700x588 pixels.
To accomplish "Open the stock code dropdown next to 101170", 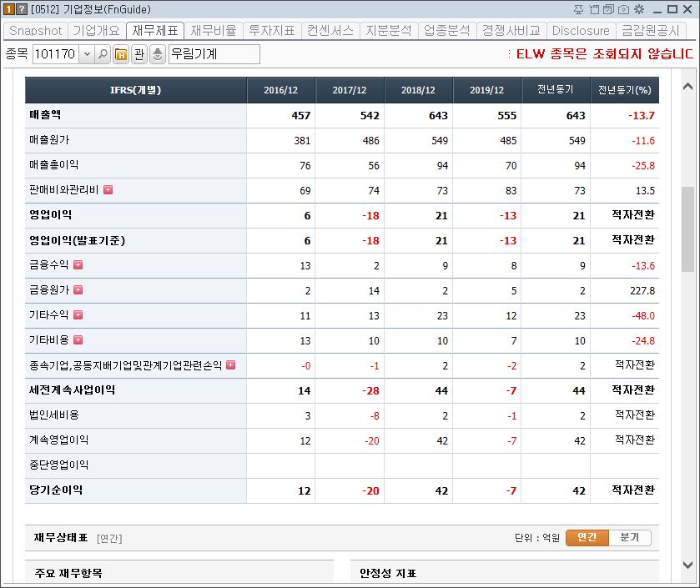I will pyautogui.click(x=88, y=53).
